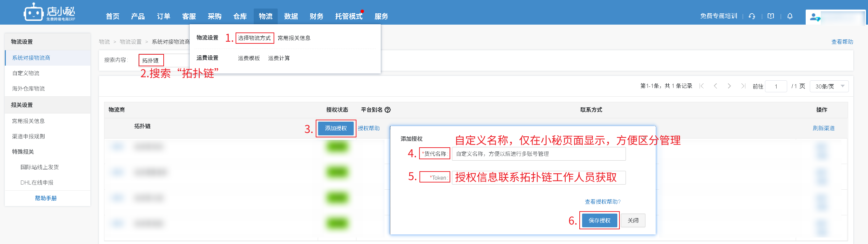Click 查看帮助 link at top right
Screen dimensions: 868x244
tap(842, 42)
